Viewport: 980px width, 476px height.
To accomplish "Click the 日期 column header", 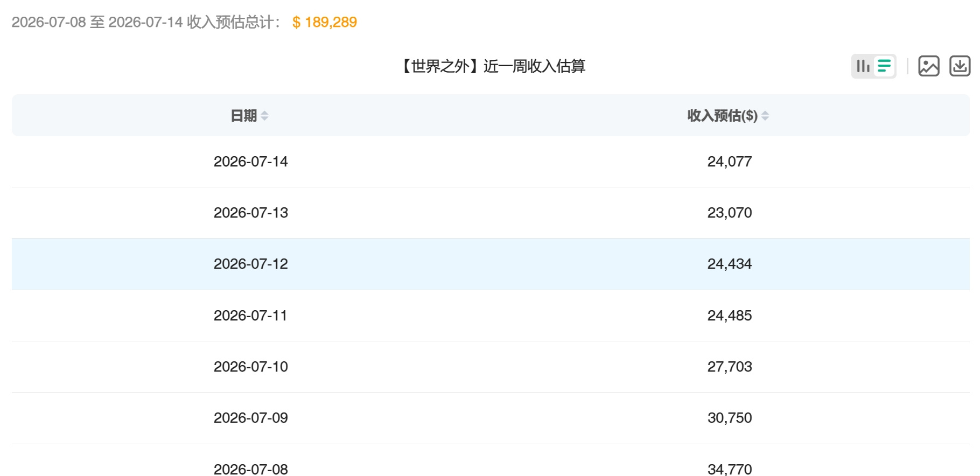I will tap(243, 116).
